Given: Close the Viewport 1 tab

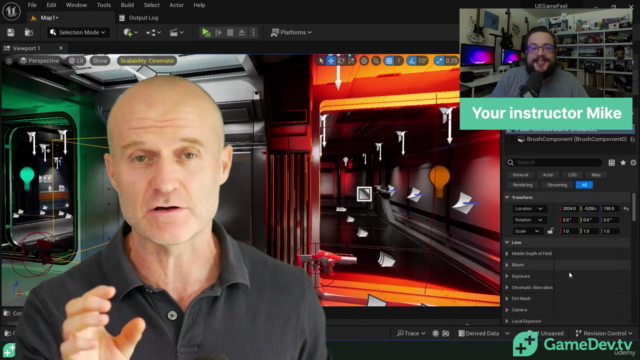Looking at the screenshot, I should click(x=61, y=48).
